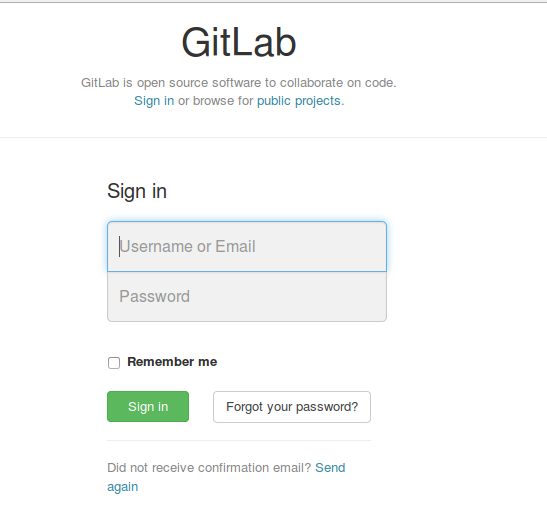Click the 'Did not receive confirmation email?' text
The width and height of the screenshot is (547, 526).
[209, 467]
